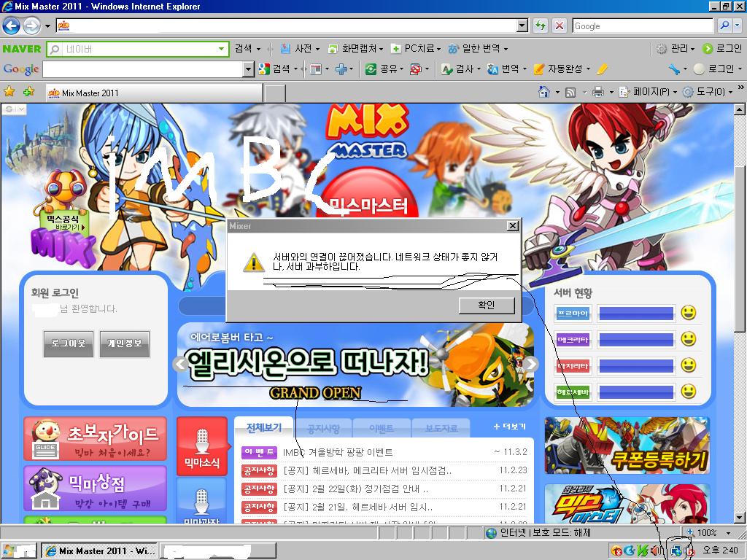Select the 보도자료 news tab
This screenshot has height=560, width=747.
tap(441, 429)
